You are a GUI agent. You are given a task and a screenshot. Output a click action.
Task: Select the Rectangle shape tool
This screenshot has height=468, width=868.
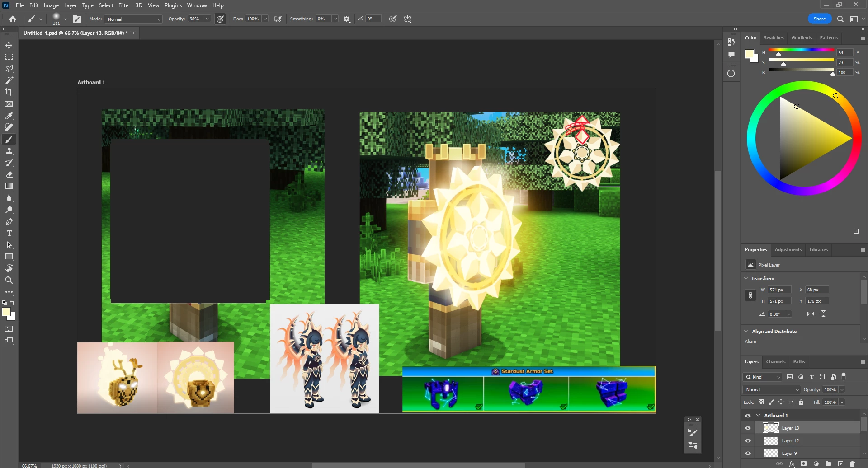[x=9, y=257]
